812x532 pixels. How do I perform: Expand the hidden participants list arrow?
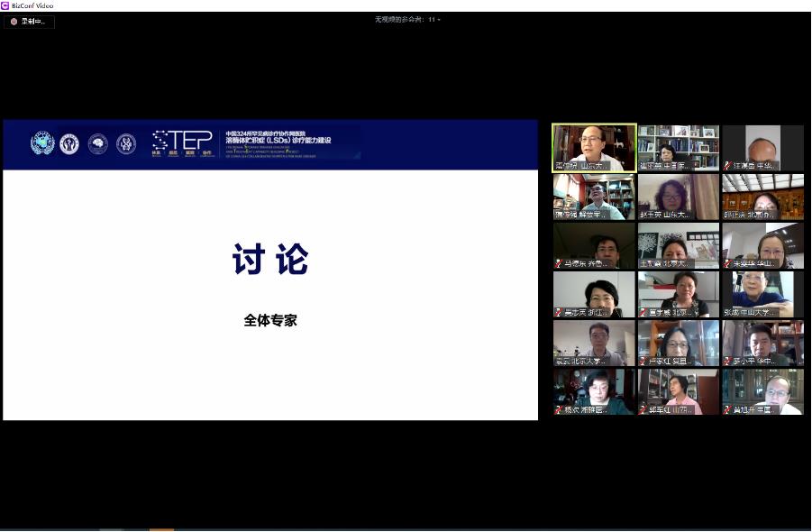pos(436,19)
